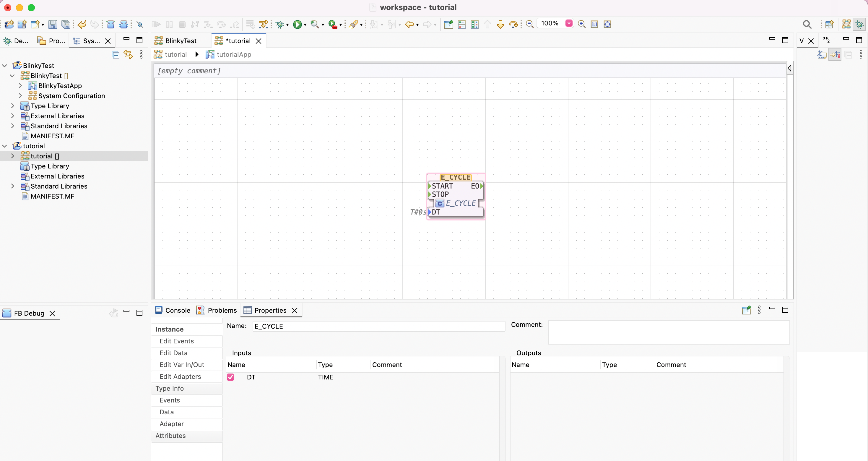Click the Zoom Out magnifier icon
This screenshot has height=461, width=868.
(x=529, y=24)
